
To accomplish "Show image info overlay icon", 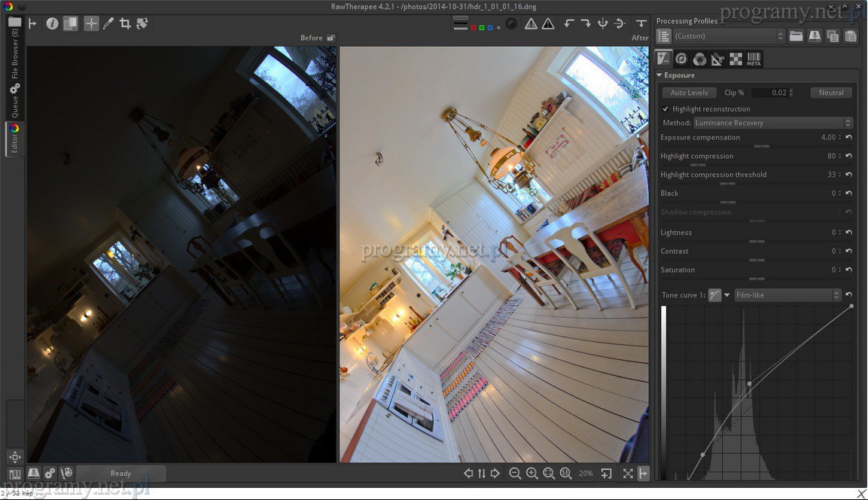I will pyautogui.click(x=52, y=23).
